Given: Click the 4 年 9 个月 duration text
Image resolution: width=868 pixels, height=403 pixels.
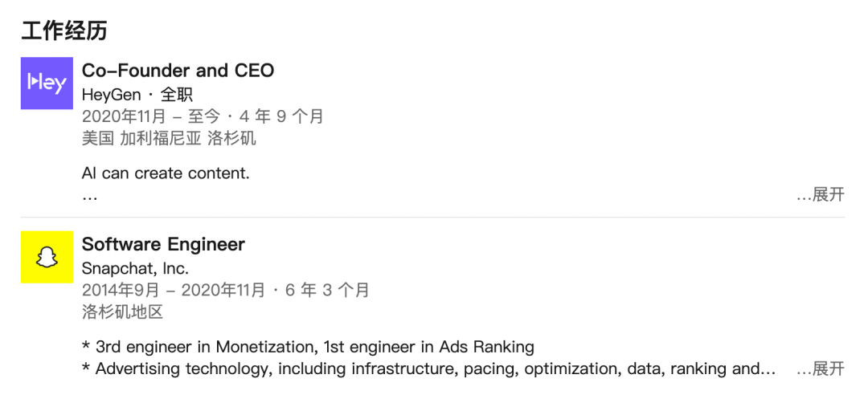Looking at the screenshot, I should (280, 116).
